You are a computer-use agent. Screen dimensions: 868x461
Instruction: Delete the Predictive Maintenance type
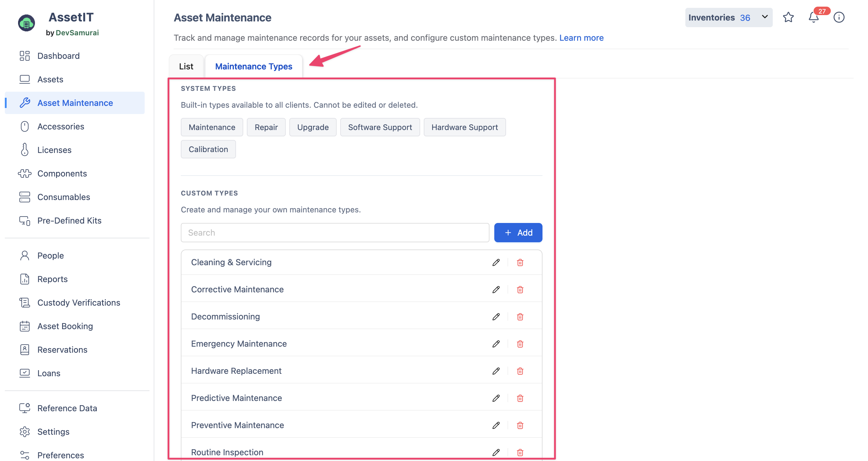520,398
